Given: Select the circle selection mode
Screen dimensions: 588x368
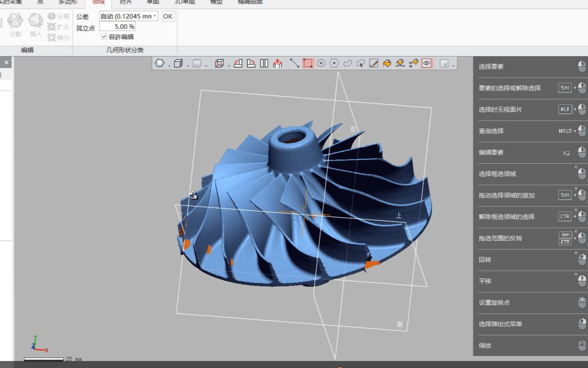Looking at the screenshot, I should point(321,63).
